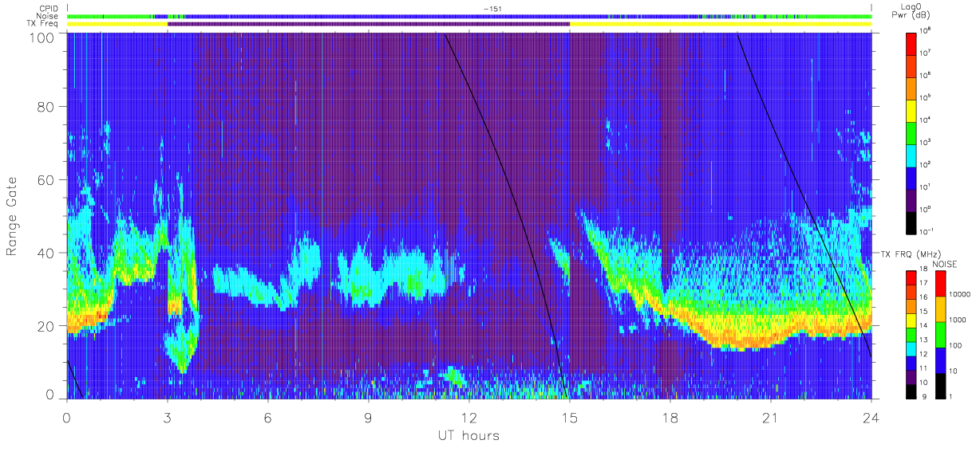Click the CPID label at top left
980x452 pixels.
pos(47,8)
